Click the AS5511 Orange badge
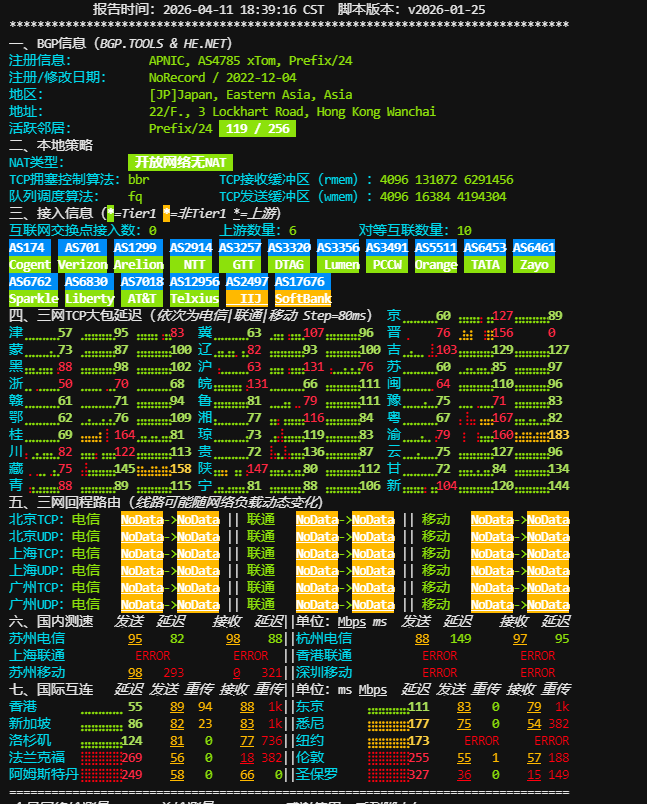The image size is (647, 804). [x=436, y=256]
